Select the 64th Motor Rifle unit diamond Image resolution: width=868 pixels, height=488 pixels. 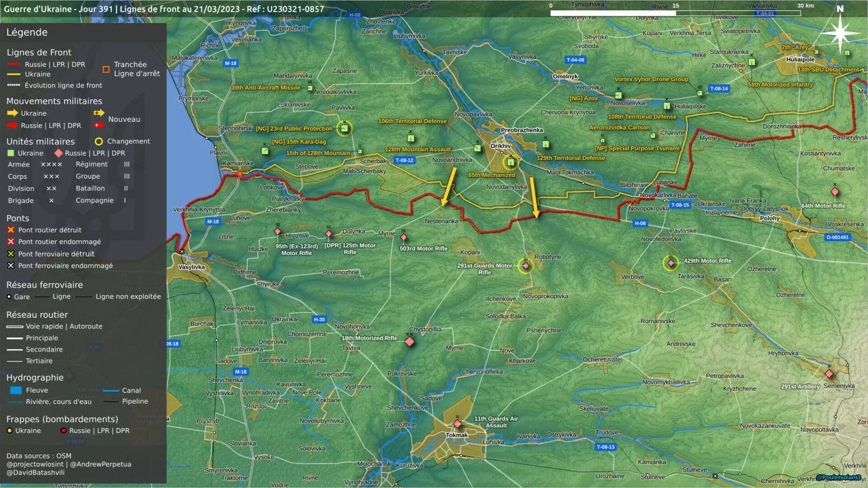(x=835, y=192)
